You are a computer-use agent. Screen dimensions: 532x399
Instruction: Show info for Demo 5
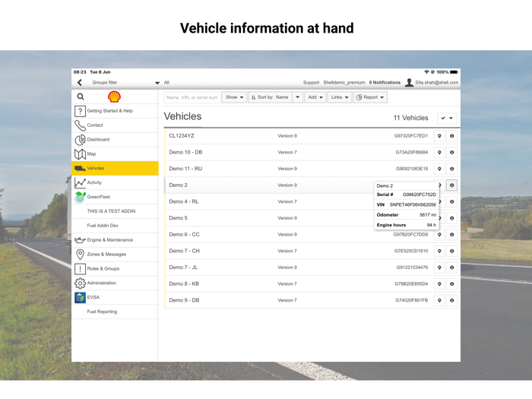pyautogui.click(x=452, y=218)
